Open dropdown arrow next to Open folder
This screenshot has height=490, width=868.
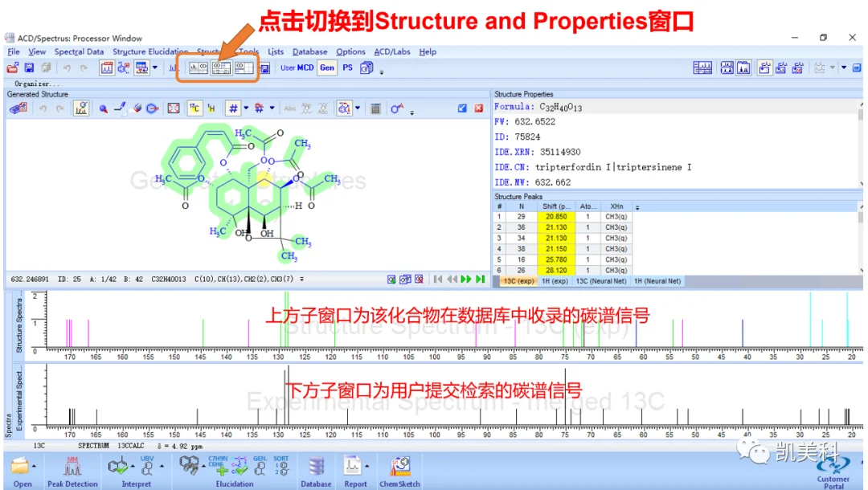point(34,467)
